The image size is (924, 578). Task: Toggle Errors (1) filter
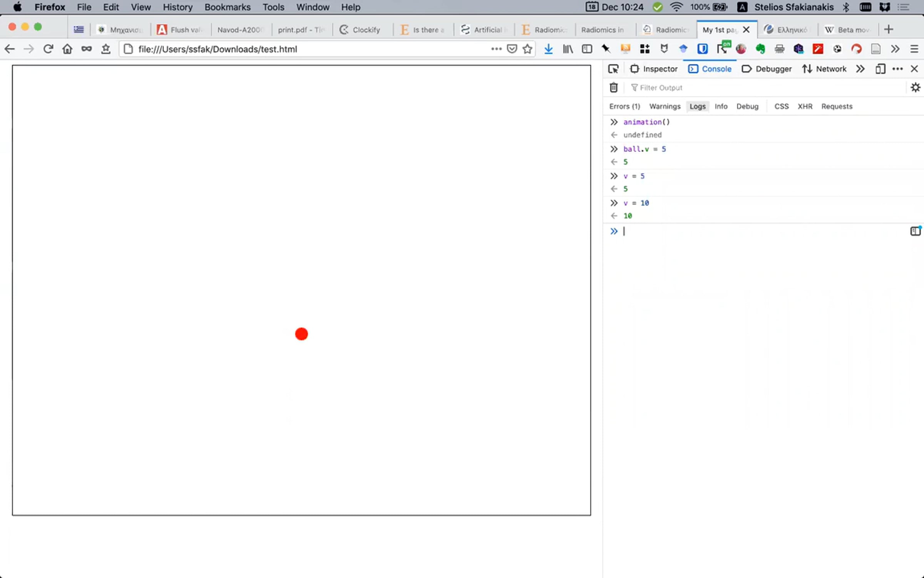point(624,106)
